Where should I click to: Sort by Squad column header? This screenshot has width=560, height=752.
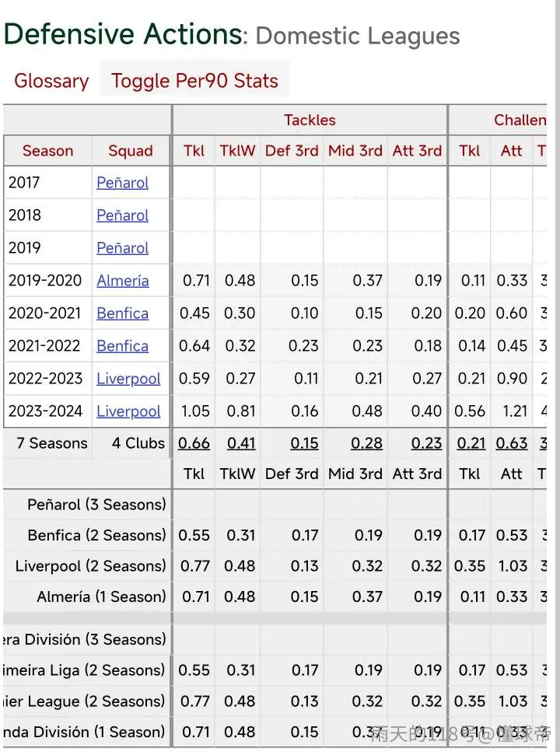[131, 151]
